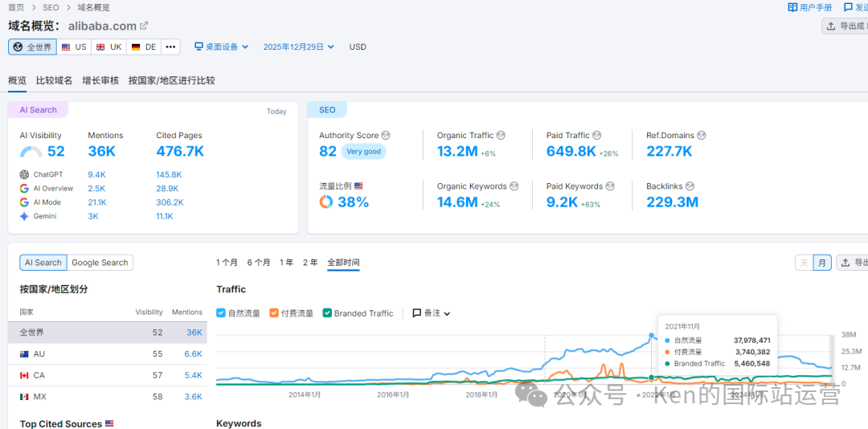Image resolution: width=868 pixels, height=429 pixels.
Task: Select the Google Search toggle button
Action: pyautogui.click(x=100, y=263)
